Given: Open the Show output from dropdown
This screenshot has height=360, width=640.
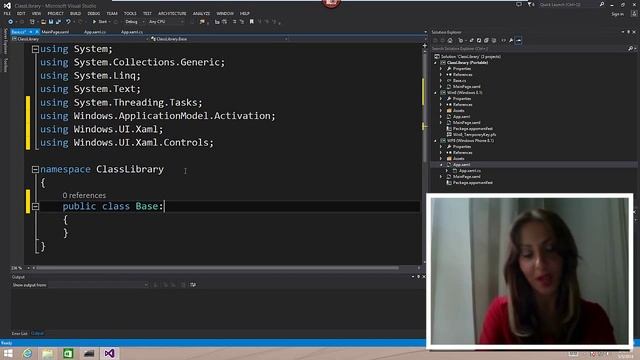Looking at the screenshot, I should [x=98, y=285].
